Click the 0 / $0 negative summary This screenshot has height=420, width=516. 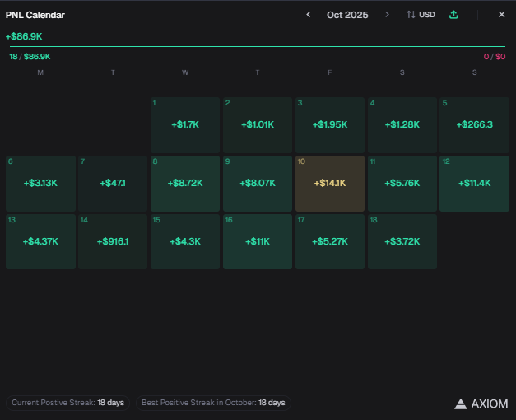pyautogui.click(x=495, y=57)
